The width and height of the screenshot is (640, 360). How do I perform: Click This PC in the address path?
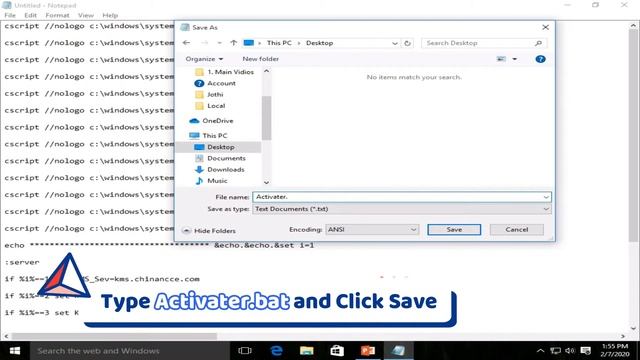(279, 43)
